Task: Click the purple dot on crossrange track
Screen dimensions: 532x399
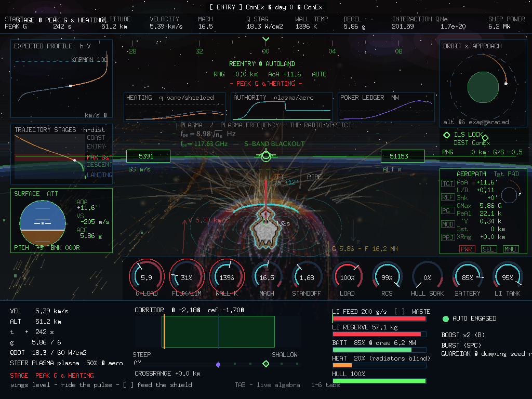Action: pos(218,364)
